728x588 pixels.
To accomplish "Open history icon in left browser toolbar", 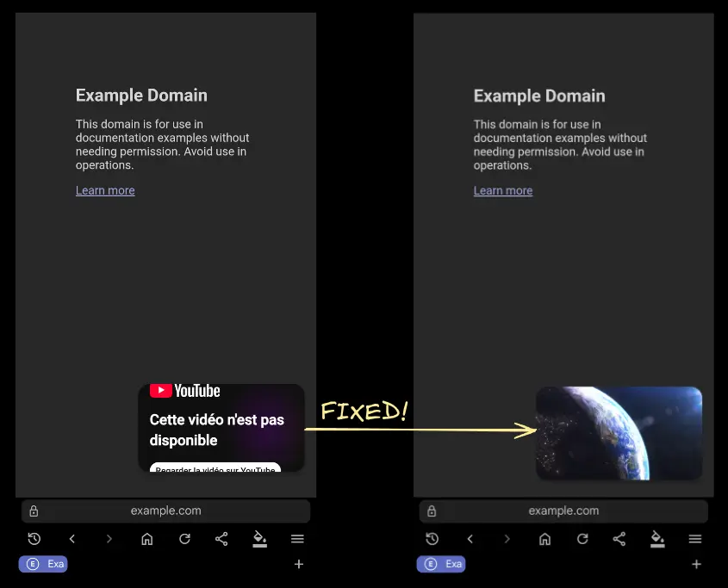I will [x=34, y=539].
